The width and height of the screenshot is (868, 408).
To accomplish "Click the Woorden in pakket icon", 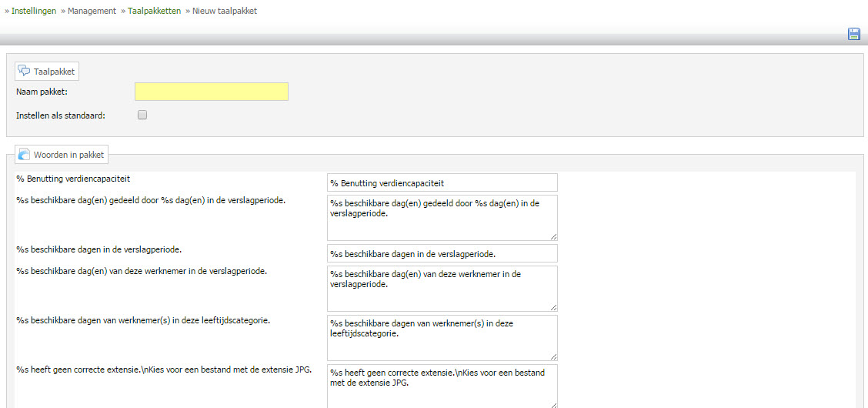I will point(24,155).
